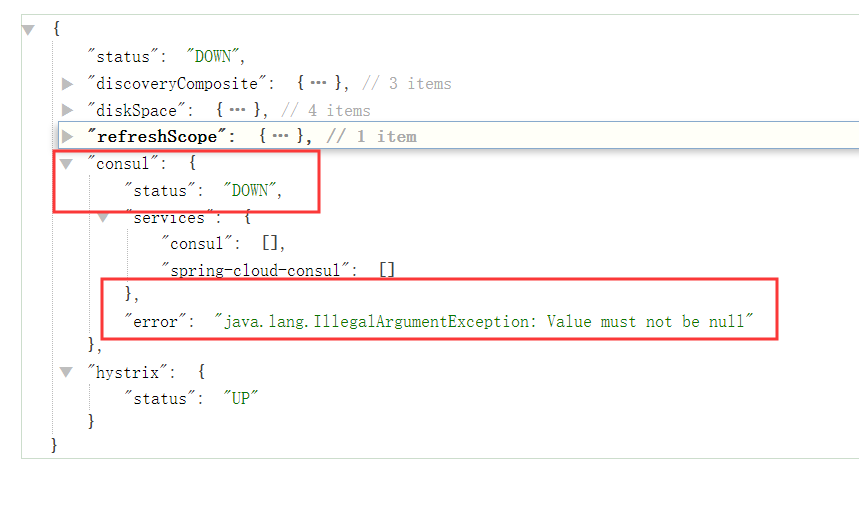Select consul's "DOWN" status value
The height and width of the screenshot is (516, 859).
[x=250, y=191]
